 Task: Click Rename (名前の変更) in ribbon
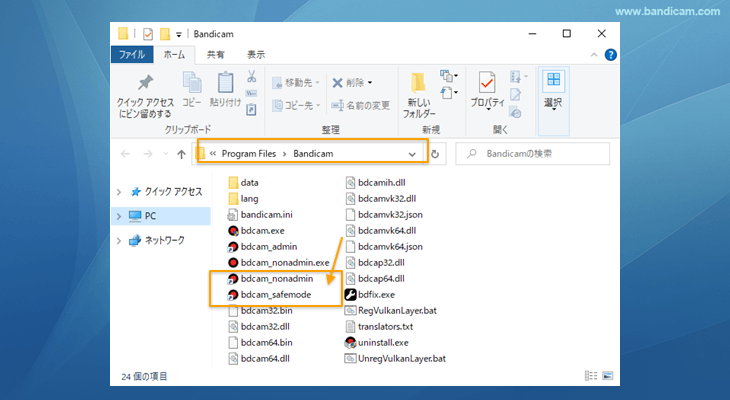pos(360,106)
